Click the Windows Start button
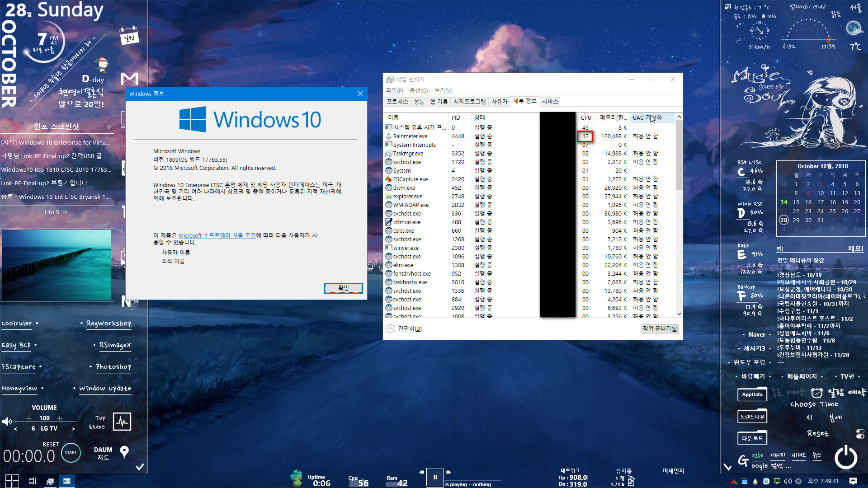This screenshot has height=488, width=868. tap(12, 481)
